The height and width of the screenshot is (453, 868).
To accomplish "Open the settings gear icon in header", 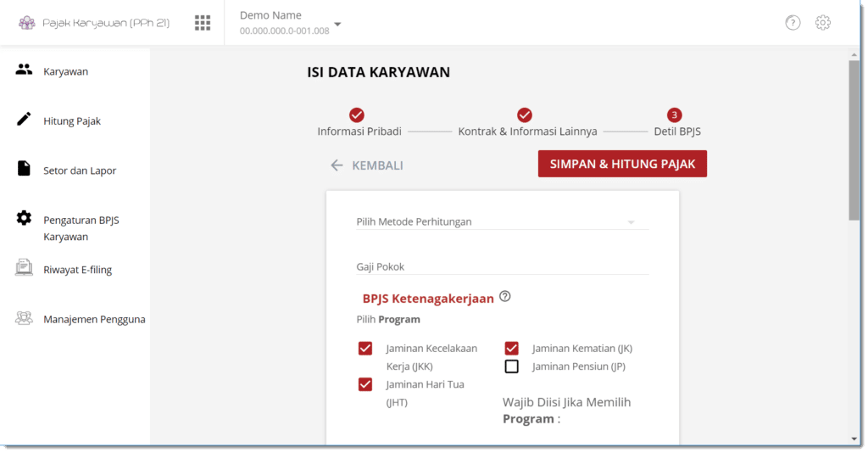I will pyautogui.click(x=822, y=23).
